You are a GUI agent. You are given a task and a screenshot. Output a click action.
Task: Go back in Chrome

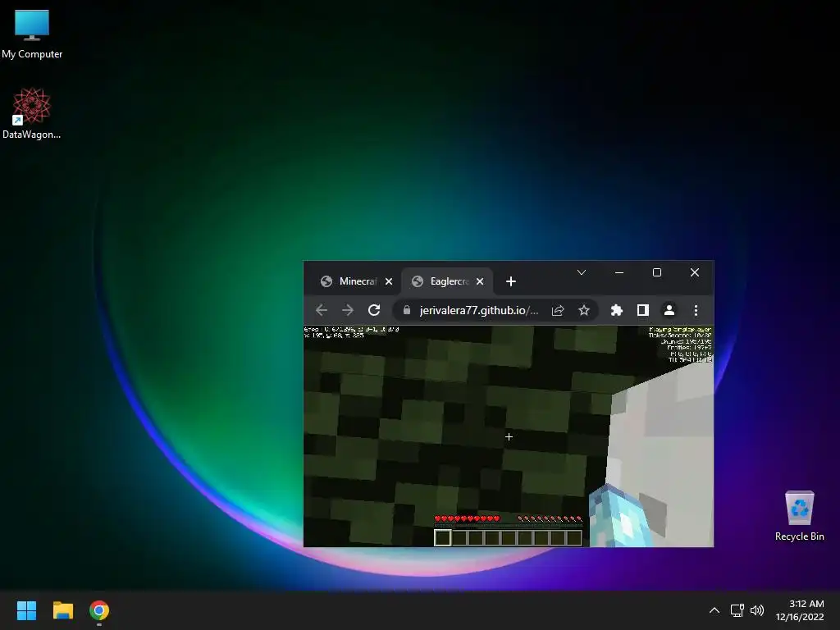point(322,310)
